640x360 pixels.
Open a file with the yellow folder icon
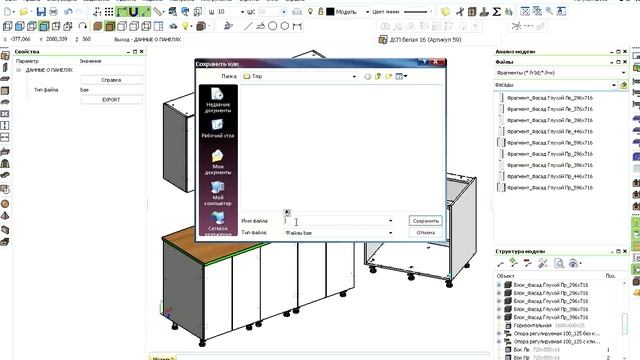point(24,12)
